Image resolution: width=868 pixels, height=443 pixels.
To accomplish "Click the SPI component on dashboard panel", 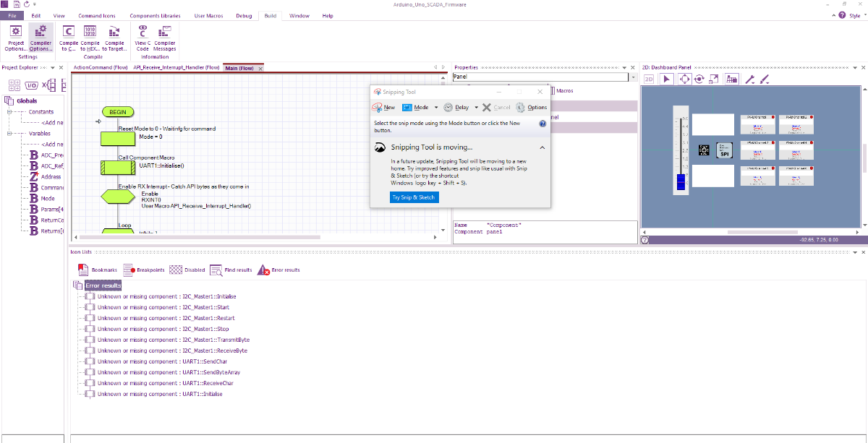I will click(x=724, y=150).
